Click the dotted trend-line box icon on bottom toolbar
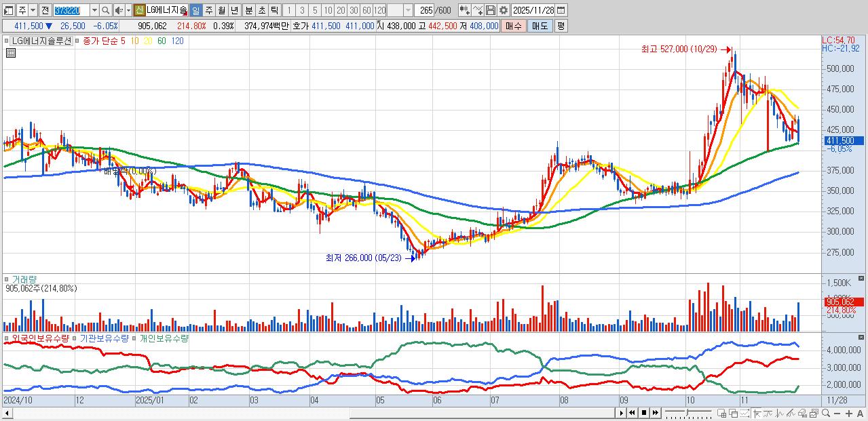Screen dimensions: 868x421 point(745,414)
